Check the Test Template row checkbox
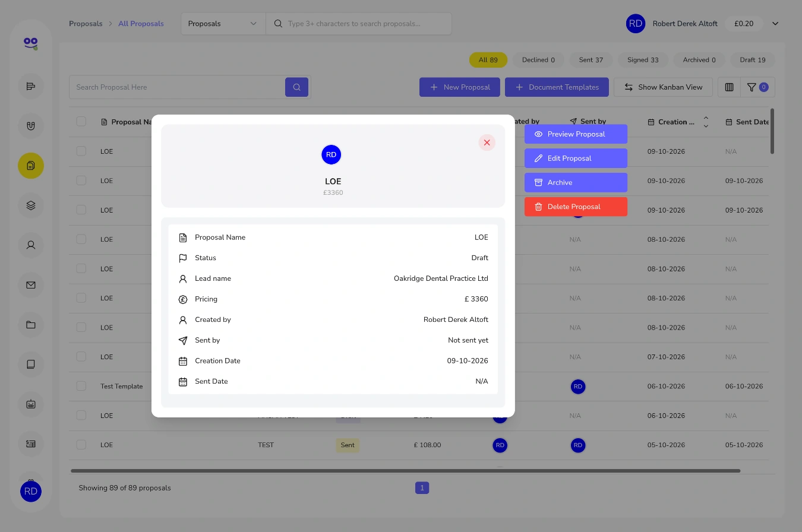Screen dimensions: 802x532 click(x=81, y=386)
